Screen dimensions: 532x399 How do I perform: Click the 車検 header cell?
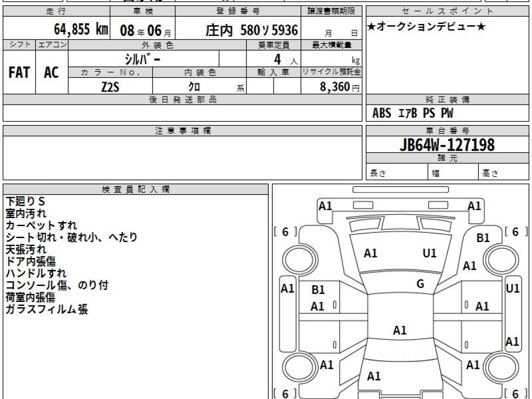142,12
